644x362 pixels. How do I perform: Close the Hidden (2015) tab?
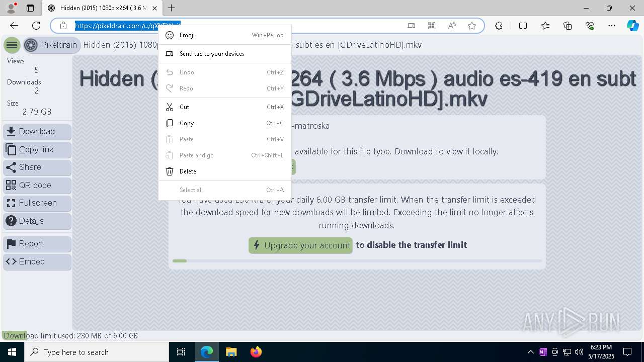155,8
